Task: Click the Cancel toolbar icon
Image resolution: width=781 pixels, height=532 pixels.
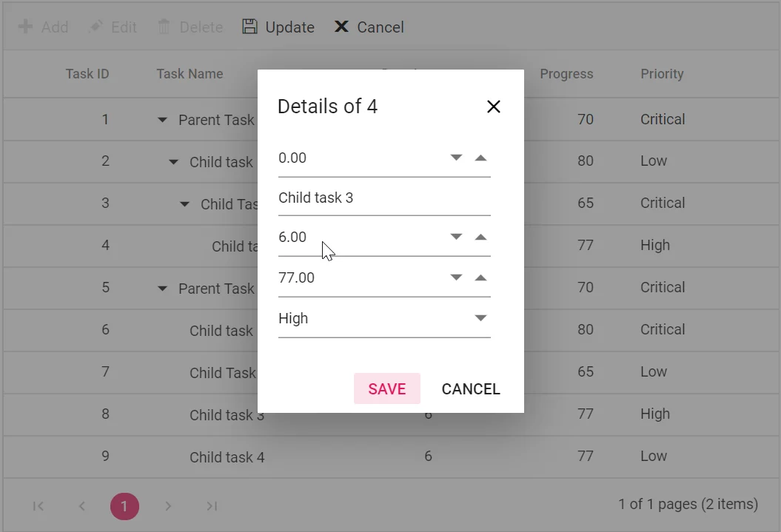Action: 341,27
